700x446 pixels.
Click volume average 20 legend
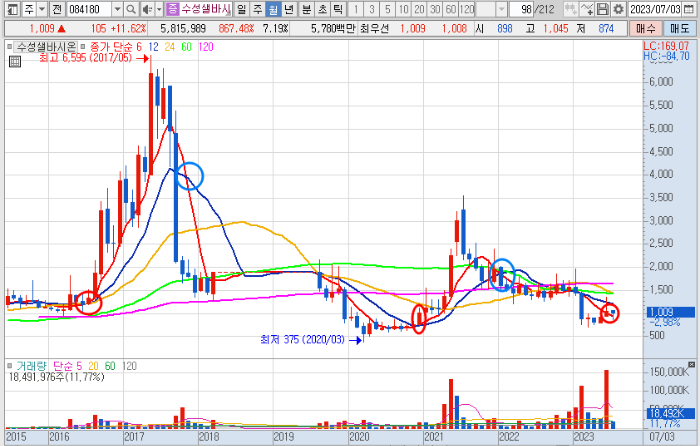pyautogui.click(x=93, y=366)
